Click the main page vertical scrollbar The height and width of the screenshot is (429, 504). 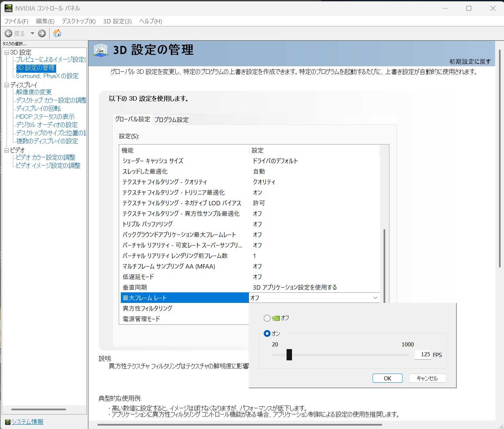pyautogui.click(x=500, y=158)
